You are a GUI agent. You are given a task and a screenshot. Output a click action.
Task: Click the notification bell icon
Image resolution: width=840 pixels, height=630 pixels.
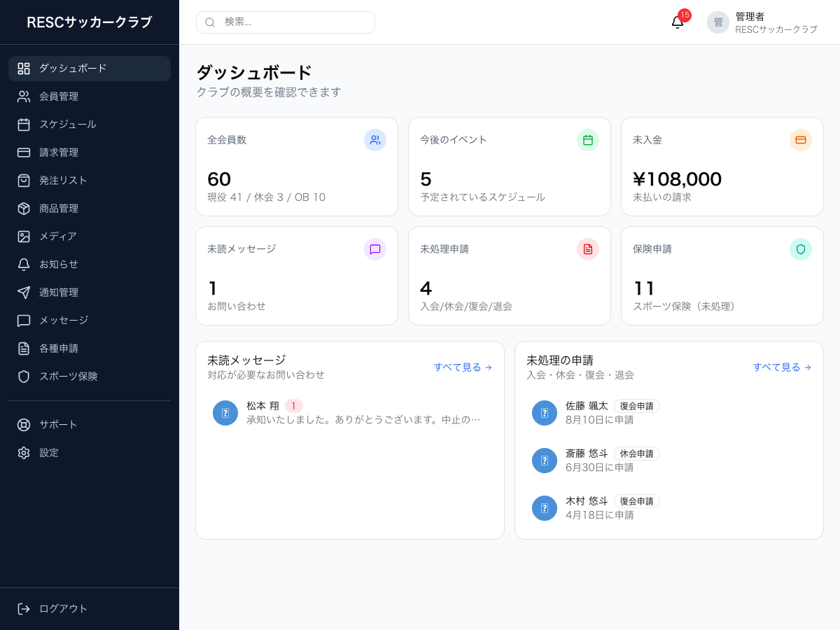[x=678, y=22]
